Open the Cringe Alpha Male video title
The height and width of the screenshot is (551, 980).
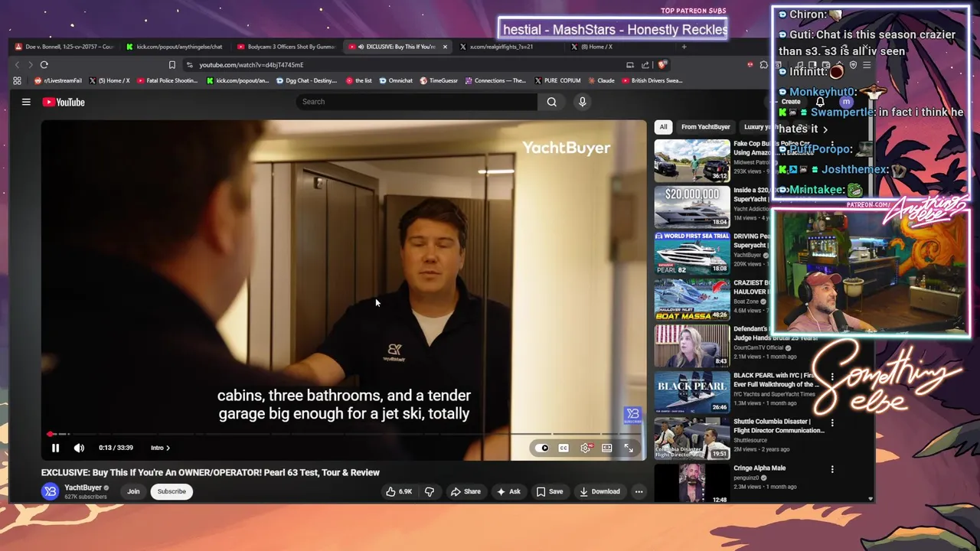coord(759,468)
